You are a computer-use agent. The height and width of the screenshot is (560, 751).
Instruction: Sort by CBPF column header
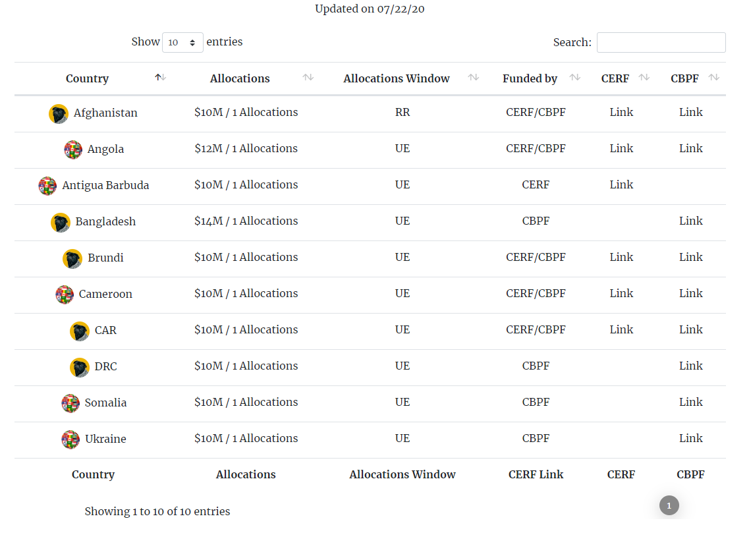713,78
